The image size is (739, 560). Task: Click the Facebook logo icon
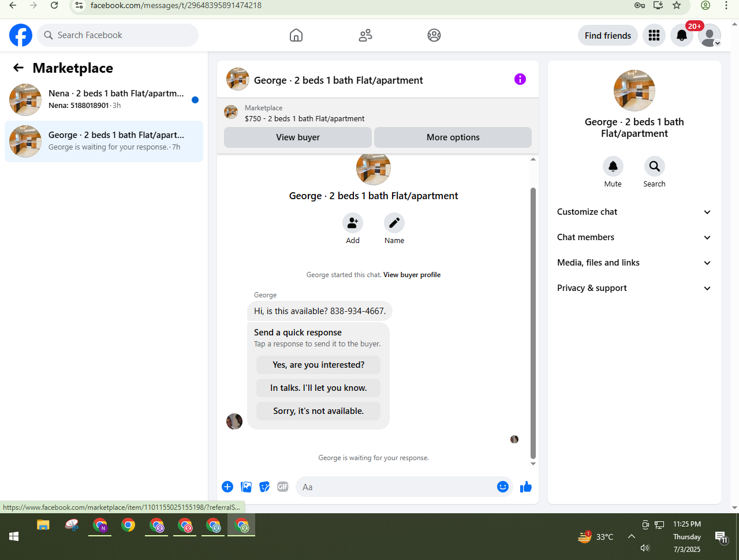[21, 35]
